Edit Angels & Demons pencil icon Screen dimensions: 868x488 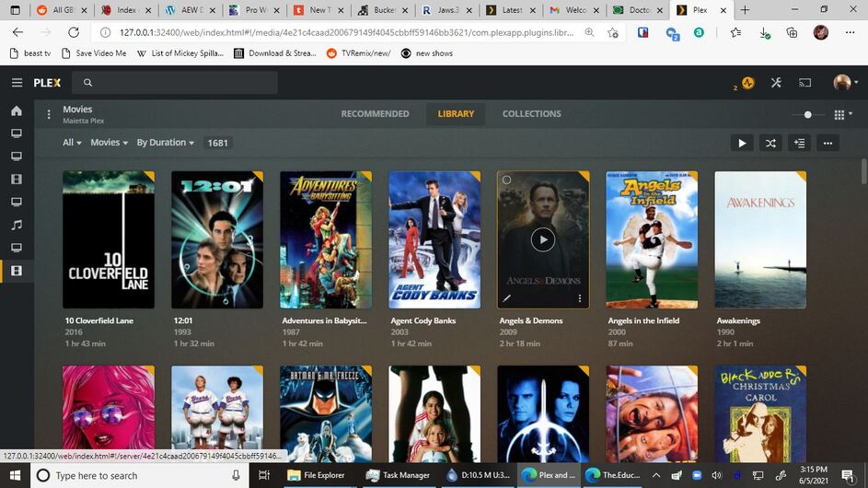[x=506, y=298]
